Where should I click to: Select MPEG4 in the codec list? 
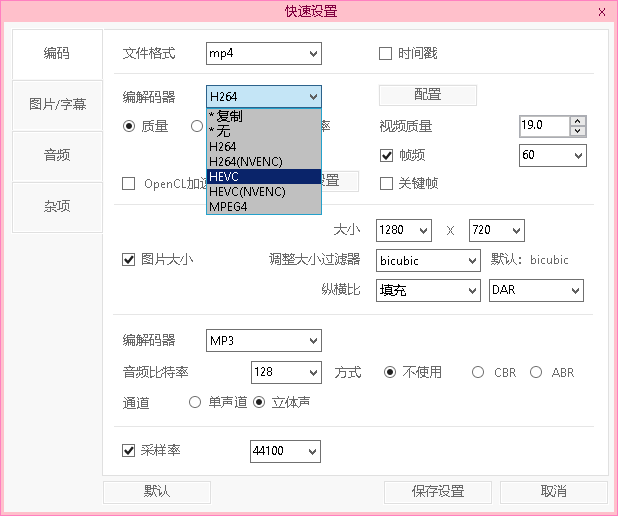pyautogui.click(x=264, y=207)
